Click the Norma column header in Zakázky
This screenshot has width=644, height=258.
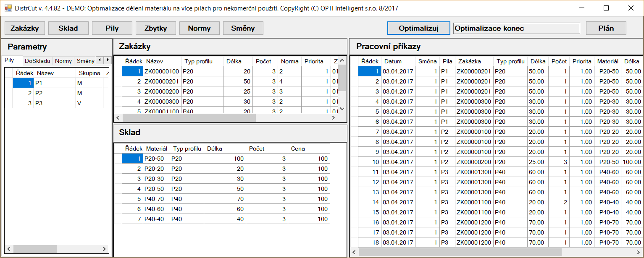coord(289,61)
